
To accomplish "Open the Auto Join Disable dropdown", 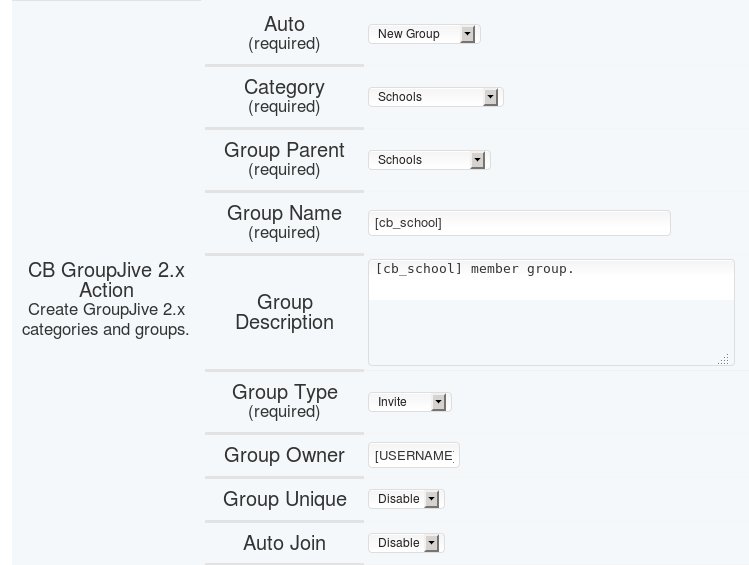I will pyautogui.click(x=407, y=543).
